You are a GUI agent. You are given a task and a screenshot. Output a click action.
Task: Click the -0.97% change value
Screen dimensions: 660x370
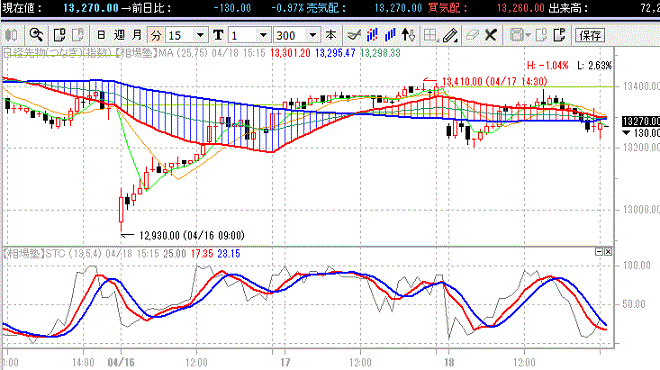287,8
